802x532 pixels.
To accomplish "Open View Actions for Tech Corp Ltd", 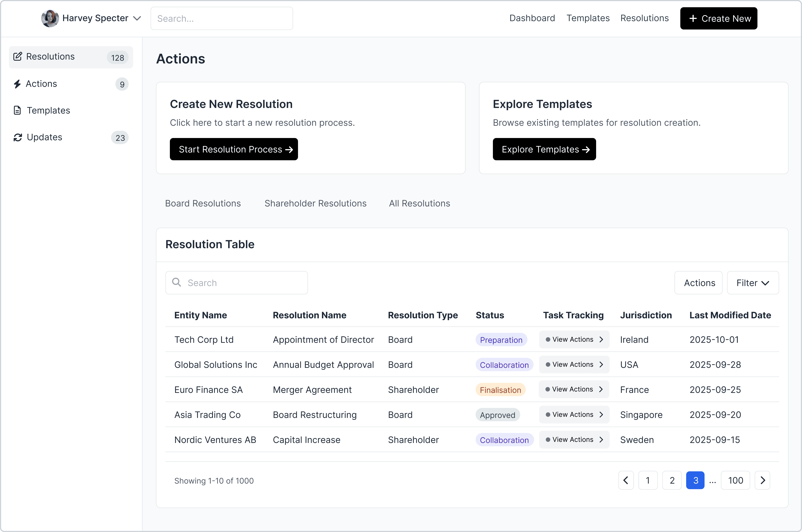I will click(574, 339).
